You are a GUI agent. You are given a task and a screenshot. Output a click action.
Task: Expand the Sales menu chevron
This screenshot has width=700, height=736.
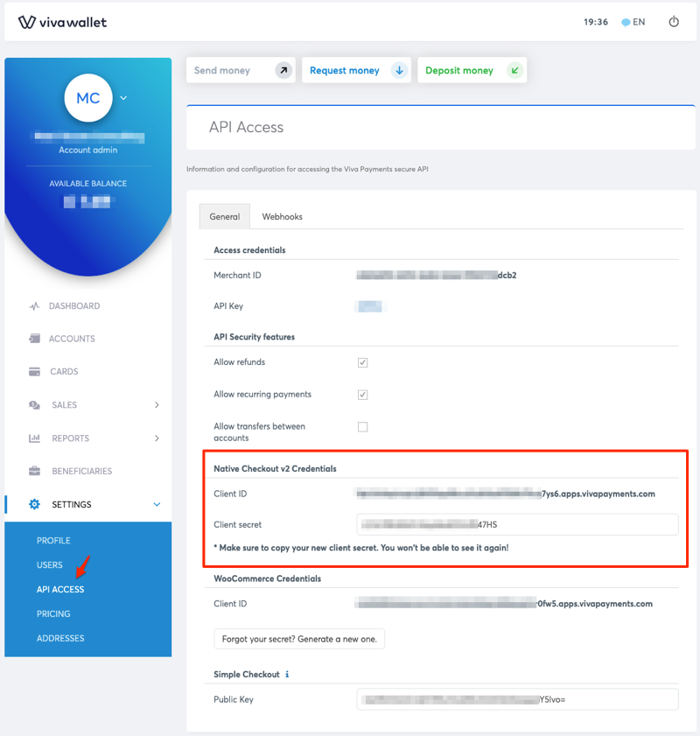[157, 405]
